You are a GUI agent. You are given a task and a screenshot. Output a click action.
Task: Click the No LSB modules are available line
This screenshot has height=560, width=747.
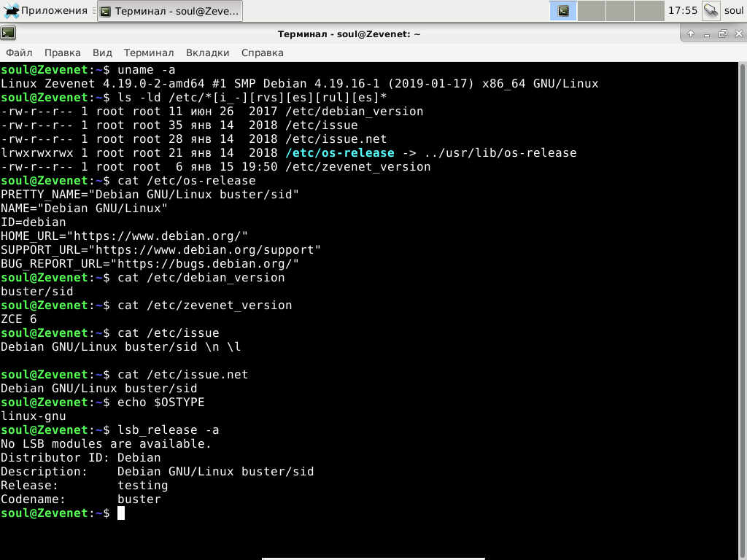(x=106, y=444)
